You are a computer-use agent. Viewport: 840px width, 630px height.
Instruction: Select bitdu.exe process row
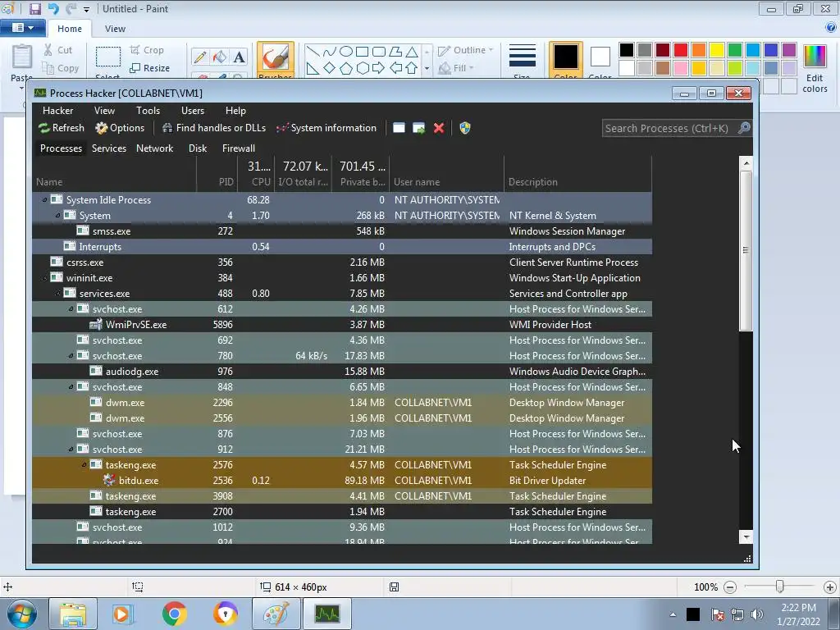pyautogui.click(x=342, y=481)
